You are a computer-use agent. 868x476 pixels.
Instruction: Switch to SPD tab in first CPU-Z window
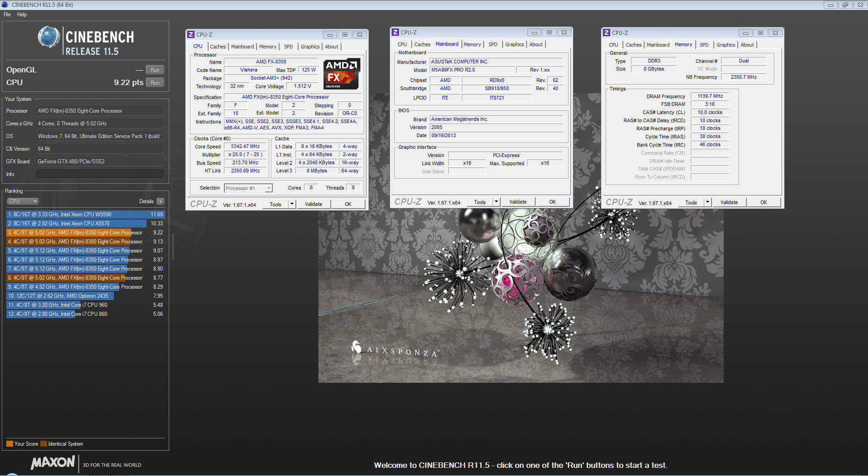click(288, 47)
